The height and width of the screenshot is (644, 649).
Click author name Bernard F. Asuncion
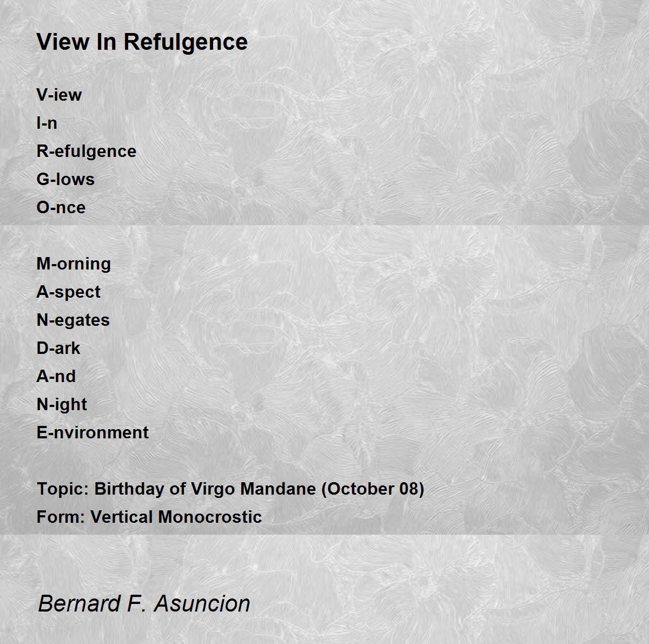144,603
